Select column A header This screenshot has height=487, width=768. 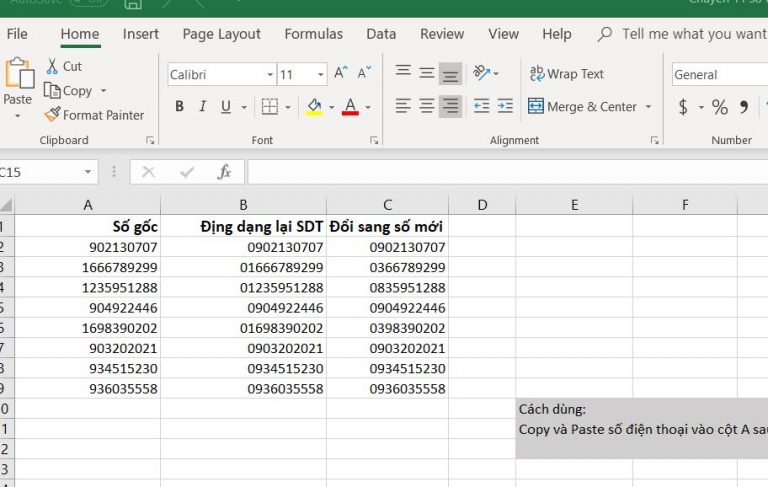tap(88, 205)
